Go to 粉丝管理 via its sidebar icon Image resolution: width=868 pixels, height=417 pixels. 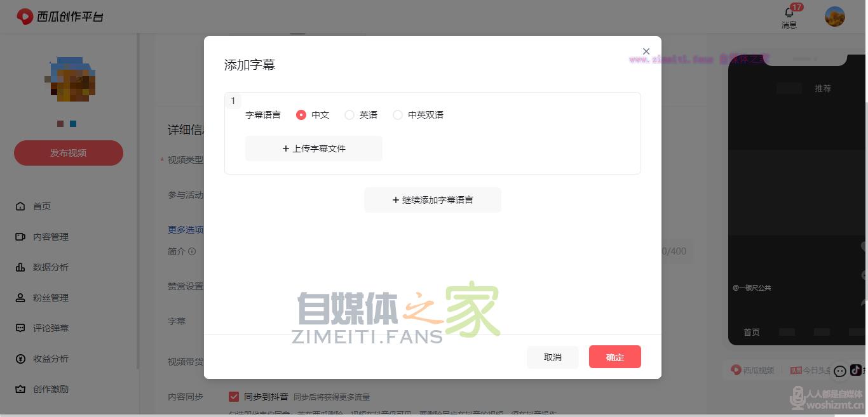(x=50, y=297)
